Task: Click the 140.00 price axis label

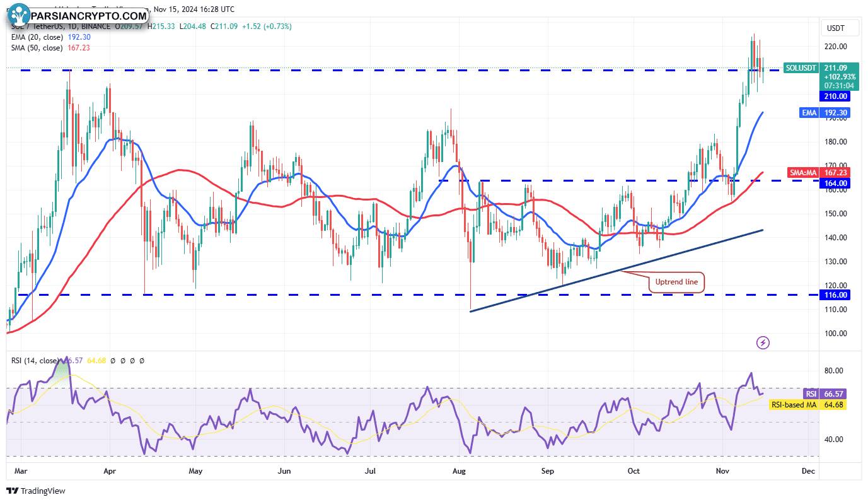Action: pyautogui.click(x=835, y=238)
